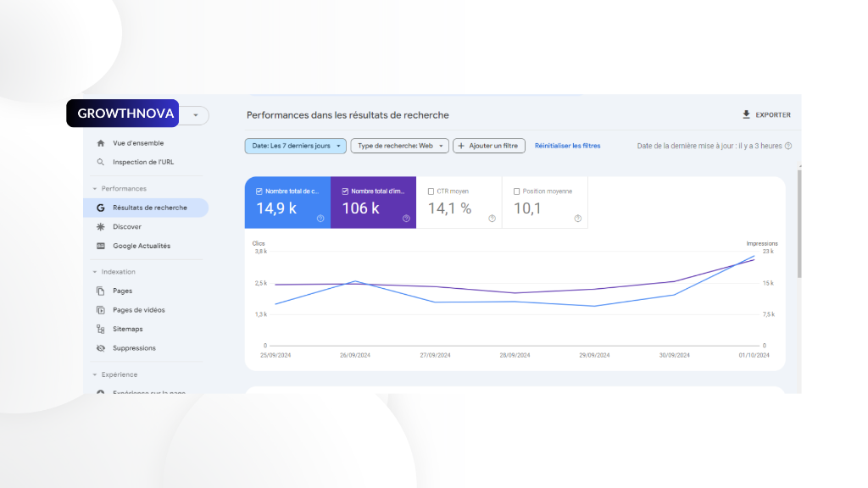Open the Type de recherche: Web filter
This screenshot has width=868, height=488.
click(400, 146)
